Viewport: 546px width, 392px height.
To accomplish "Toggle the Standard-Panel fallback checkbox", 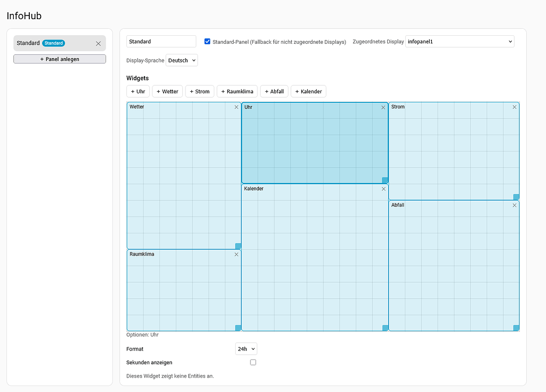I will (207, 42).
